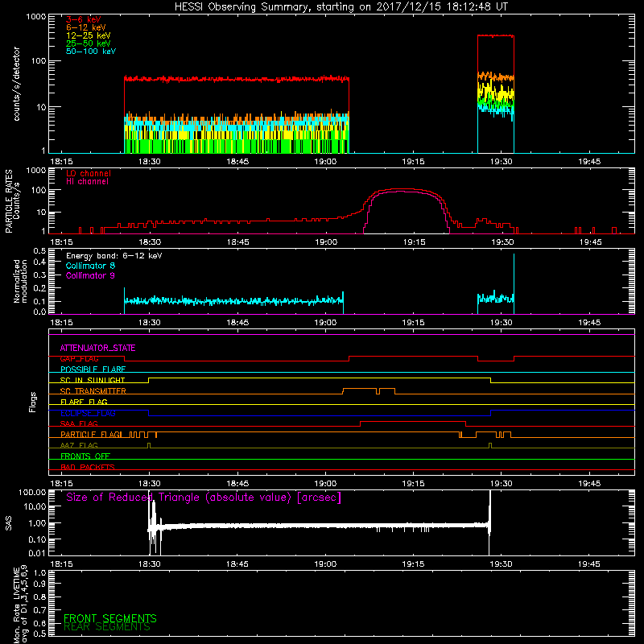
Task: Select the "BAD_PACKETS" flag label
Action: coord(88,467)
